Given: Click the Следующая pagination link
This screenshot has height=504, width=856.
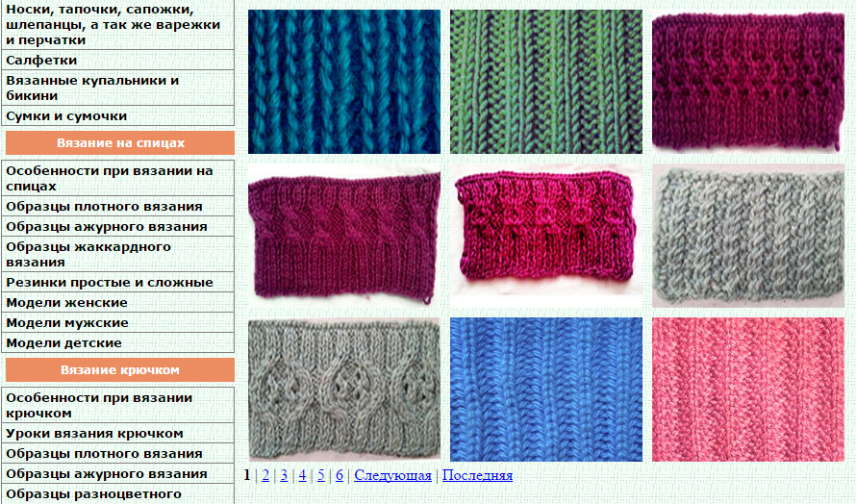Looking at the screenshot, I should 392,475.
